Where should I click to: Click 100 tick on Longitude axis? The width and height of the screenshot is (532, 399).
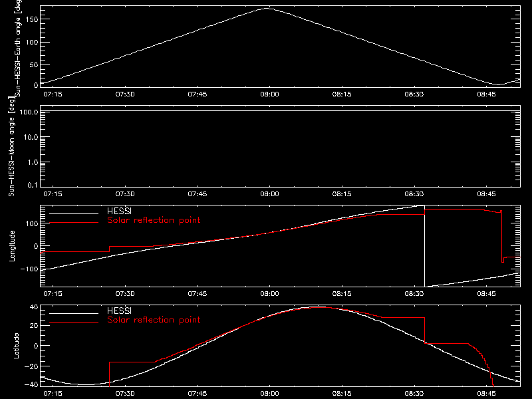[31, 223]
